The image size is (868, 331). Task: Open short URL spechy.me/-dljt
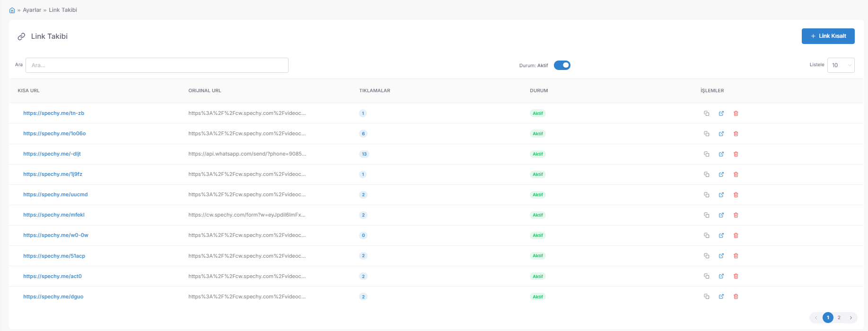click(x=52, y=154)
